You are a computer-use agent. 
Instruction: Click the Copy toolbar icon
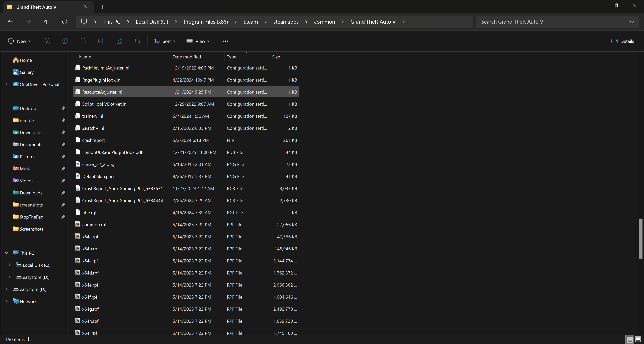pyautogui.click(x=65, y=41)
